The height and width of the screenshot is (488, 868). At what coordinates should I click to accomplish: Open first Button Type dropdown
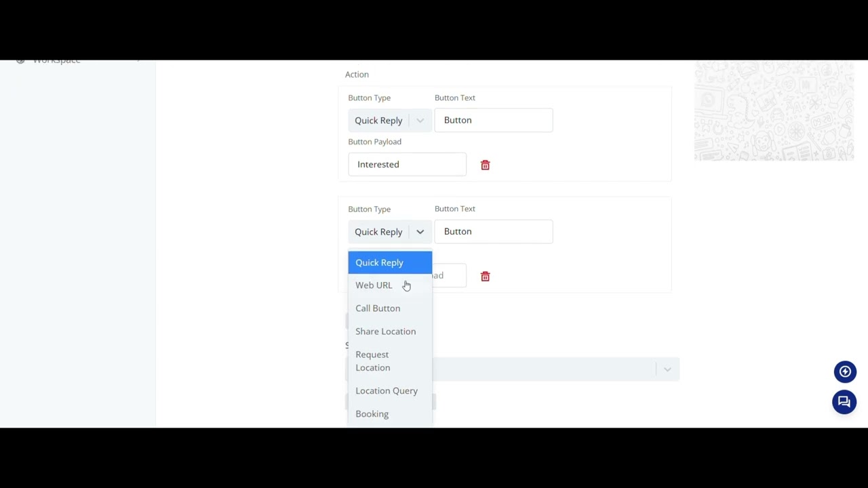(x=390, y=121)
